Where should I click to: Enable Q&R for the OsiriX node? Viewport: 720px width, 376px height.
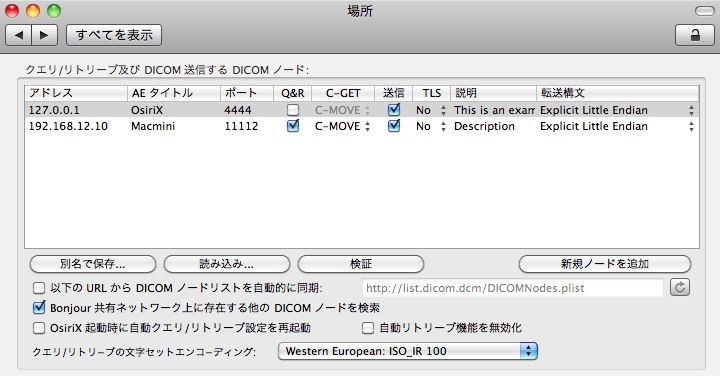point(292,110)
